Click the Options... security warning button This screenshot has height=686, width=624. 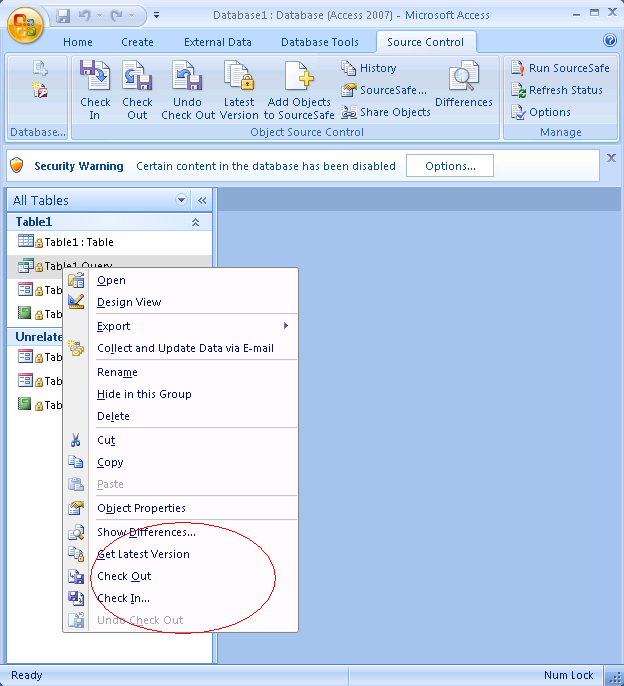[x=449, y=166]
